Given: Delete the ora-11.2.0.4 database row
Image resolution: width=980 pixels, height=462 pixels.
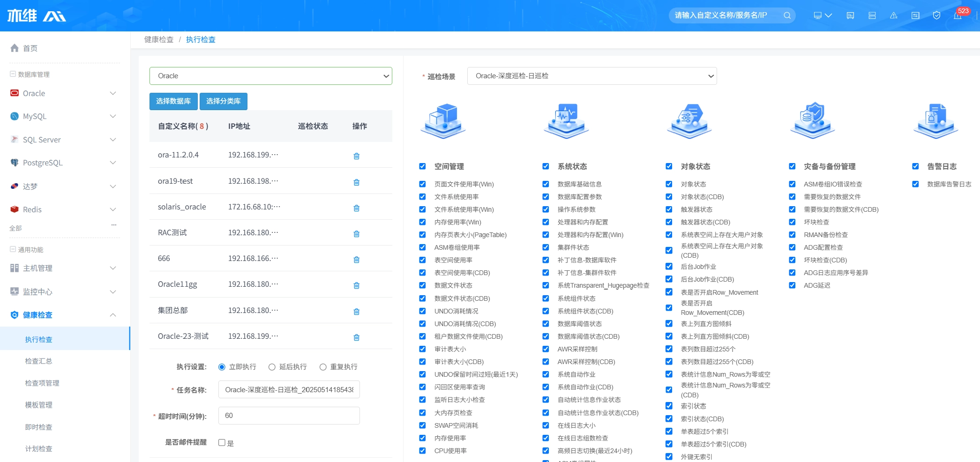Looking at the screenshot, I should coord(357,156).
